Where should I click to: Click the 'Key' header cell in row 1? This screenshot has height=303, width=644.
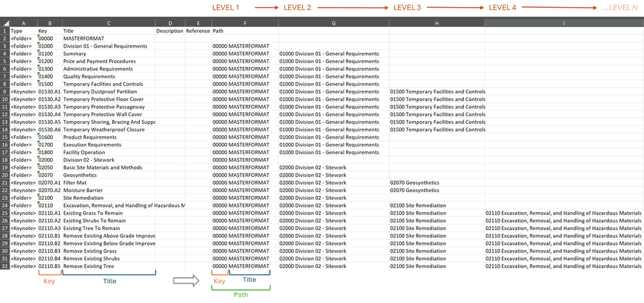click(x=50, y=31)
